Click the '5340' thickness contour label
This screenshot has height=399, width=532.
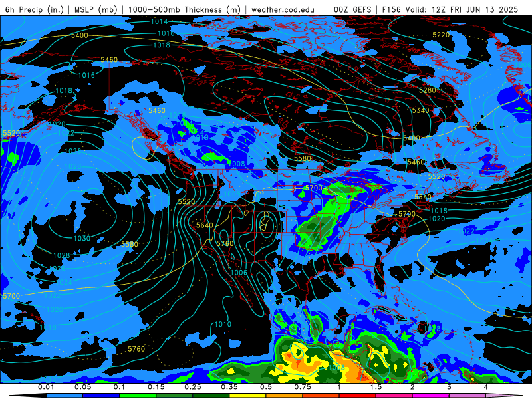pos(420,110)
